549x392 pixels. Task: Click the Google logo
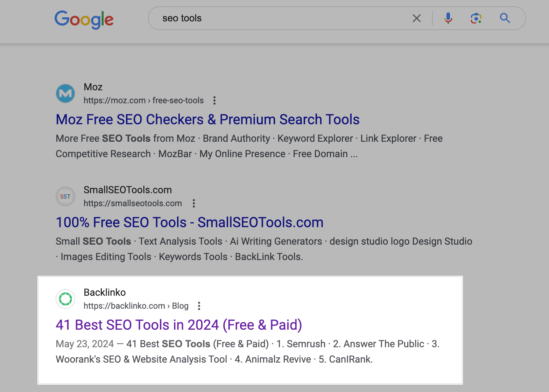point(84,20)
